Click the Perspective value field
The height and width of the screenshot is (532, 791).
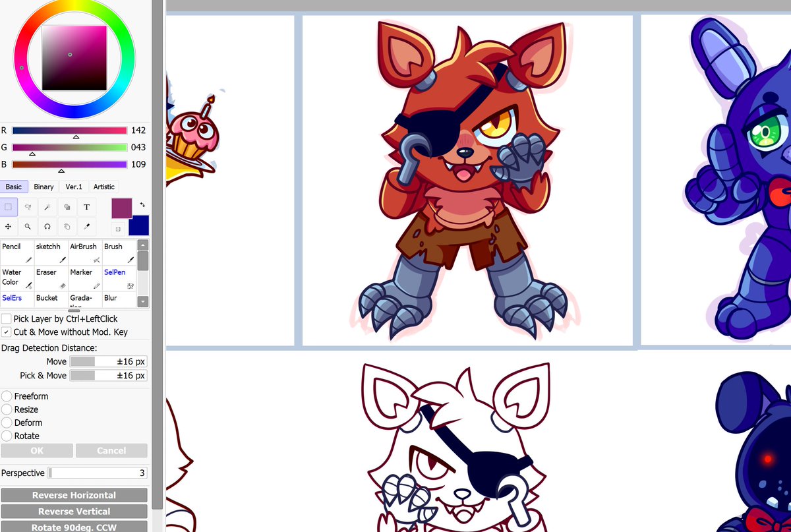pos(97,473)
